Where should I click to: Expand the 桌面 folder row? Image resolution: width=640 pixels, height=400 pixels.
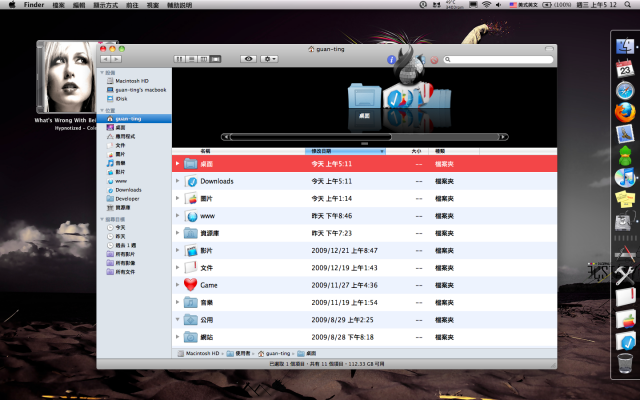(178, 164)
